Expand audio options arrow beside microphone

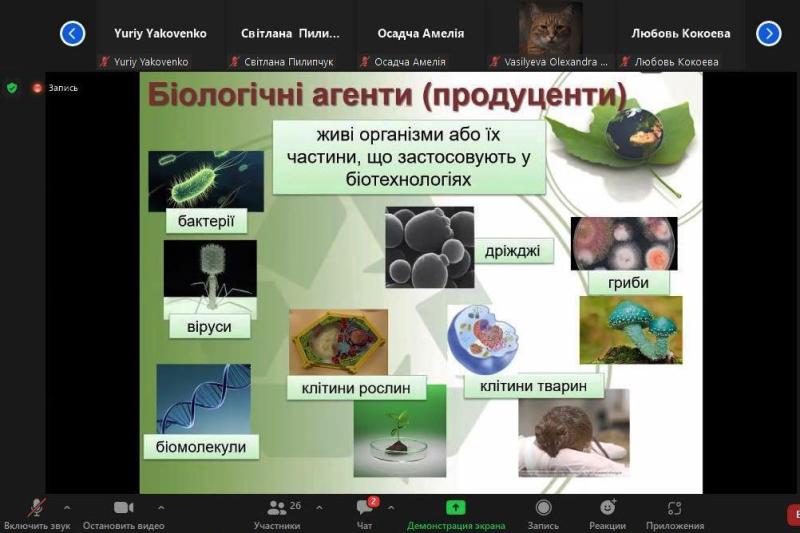67,507
